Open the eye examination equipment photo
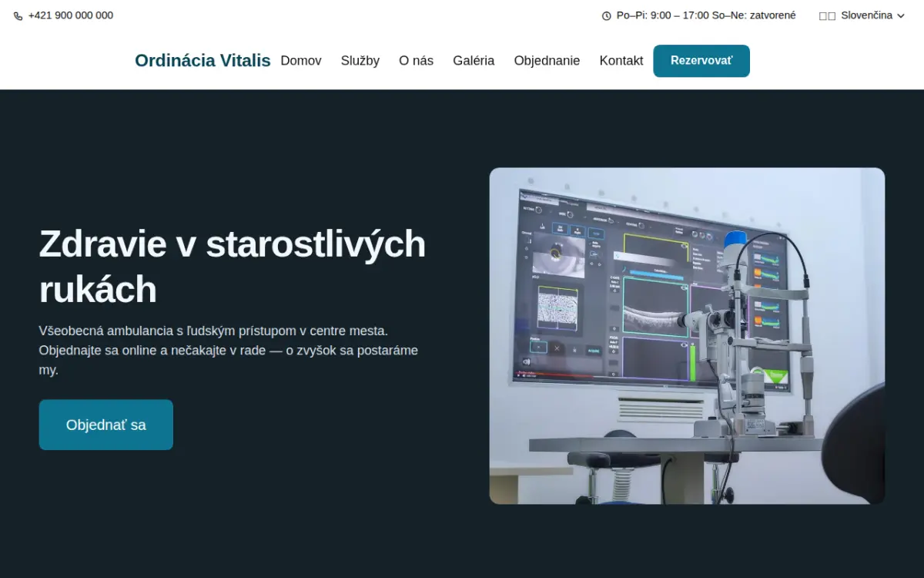The width and height of the screenshot is (924, 578). 687,336
